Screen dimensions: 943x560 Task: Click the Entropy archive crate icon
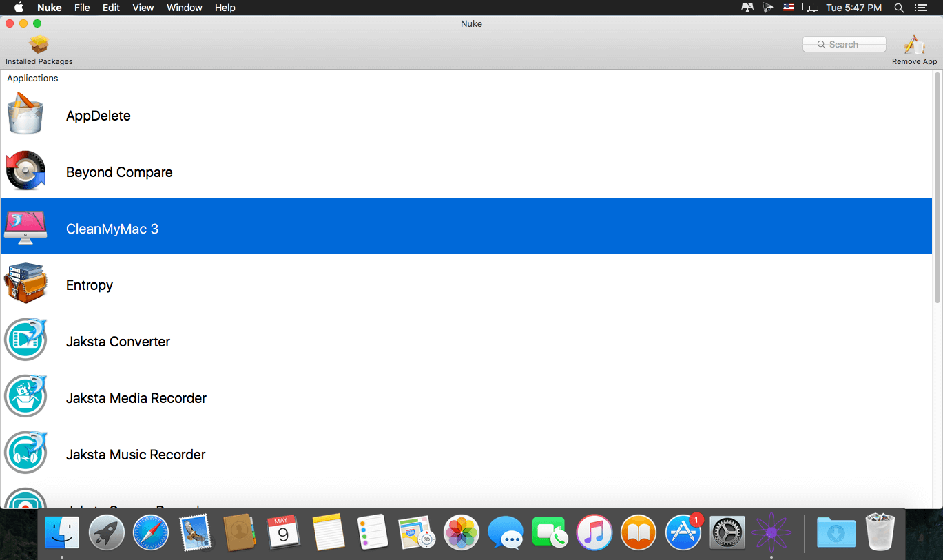[25, 284]
